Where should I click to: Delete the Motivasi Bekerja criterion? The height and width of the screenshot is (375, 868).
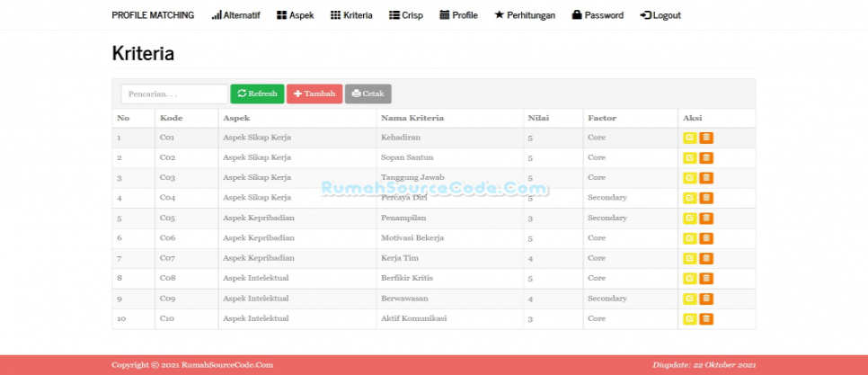pos(706,238)
